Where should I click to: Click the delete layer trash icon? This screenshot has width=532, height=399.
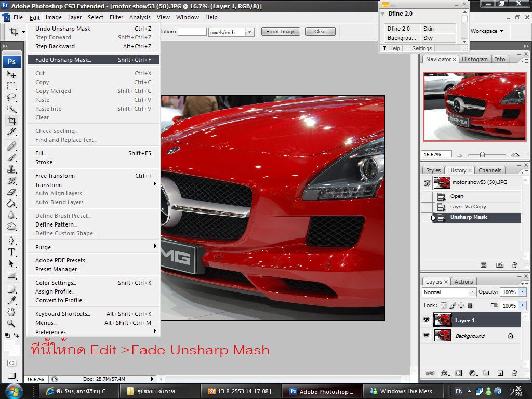[514, 373]
